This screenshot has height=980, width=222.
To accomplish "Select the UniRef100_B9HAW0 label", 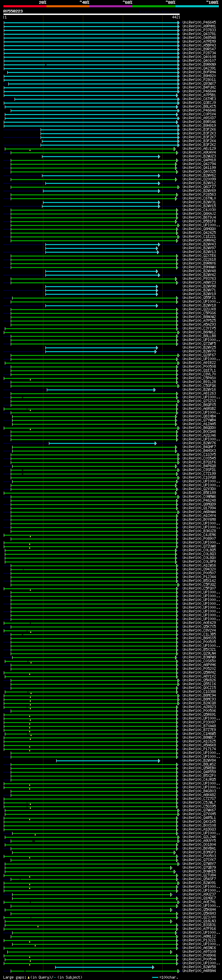I will (x=199, y=267).
